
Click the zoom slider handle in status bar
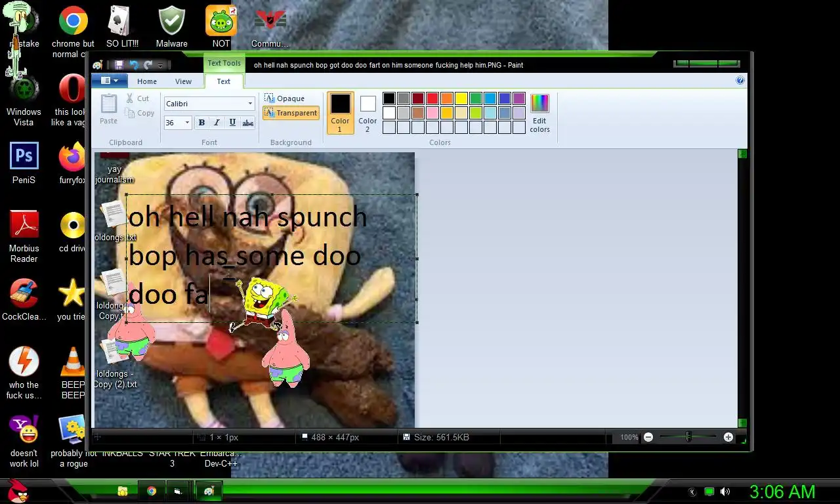[x=688, y=437]
